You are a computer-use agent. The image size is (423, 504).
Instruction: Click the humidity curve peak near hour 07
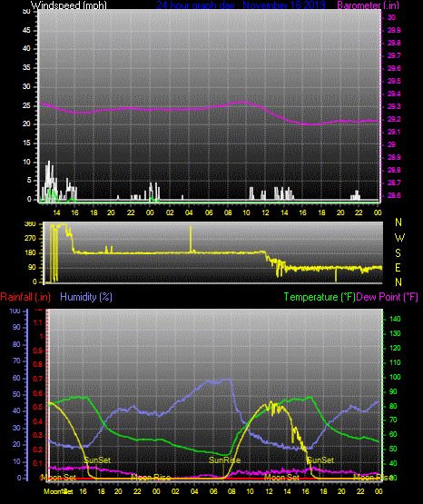[227, 380]
